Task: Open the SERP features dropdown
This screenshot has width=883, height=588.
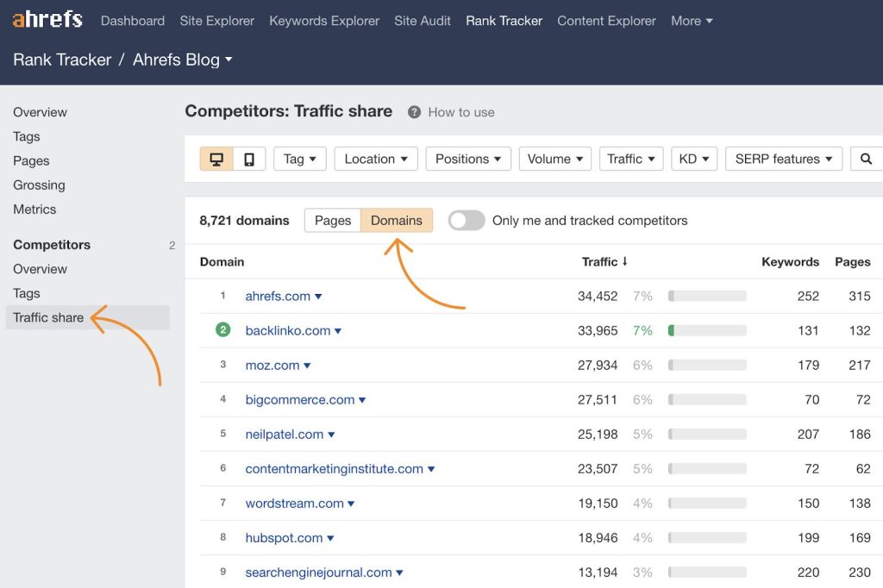Action: coord(783,159)
